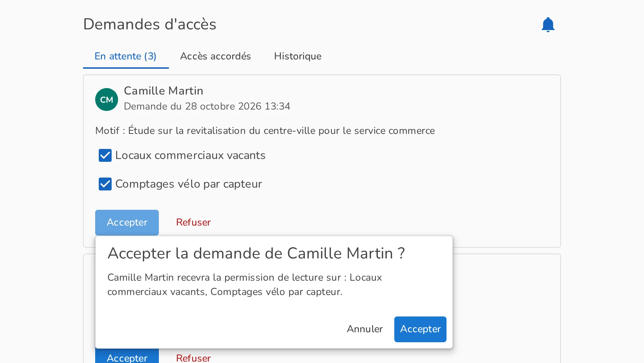Select the Camille Martin name text
The height and width of the screenshot is (363, 644).
[x=164, y=91]
